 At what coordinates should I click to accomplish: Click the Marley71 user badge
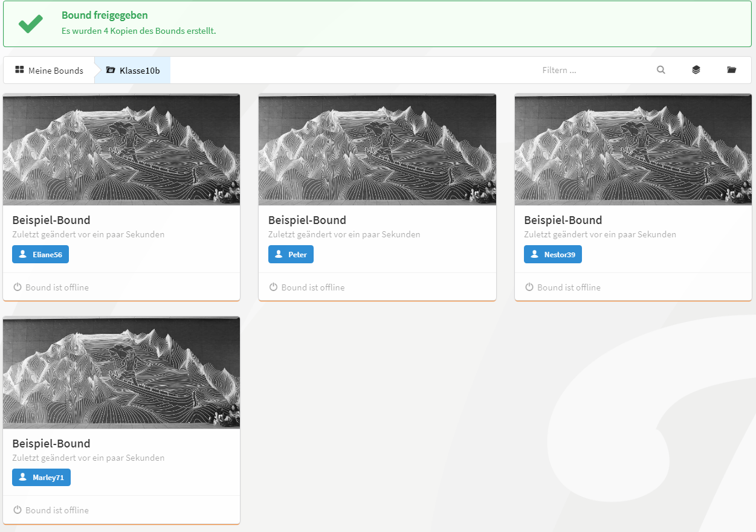coord(41,477)
